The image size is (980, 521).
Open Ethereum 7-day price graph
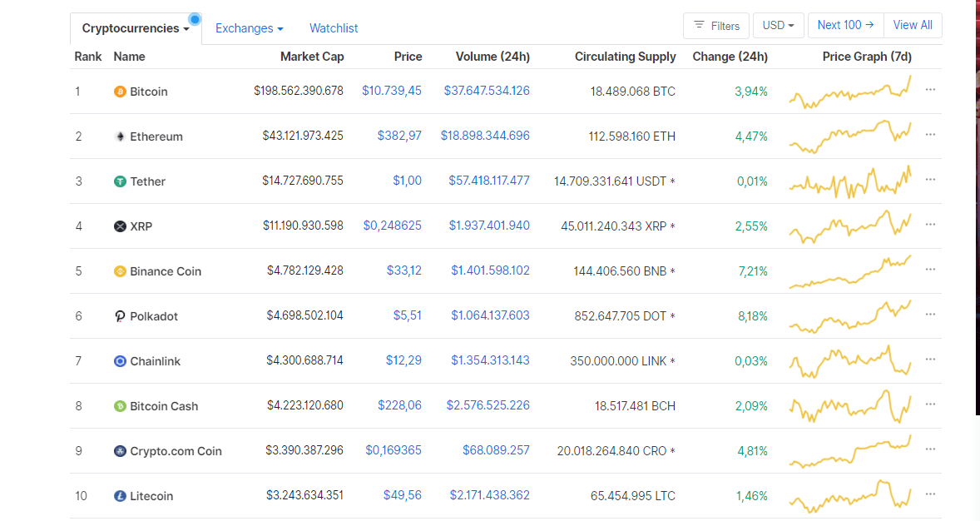[x=849, y=136]
